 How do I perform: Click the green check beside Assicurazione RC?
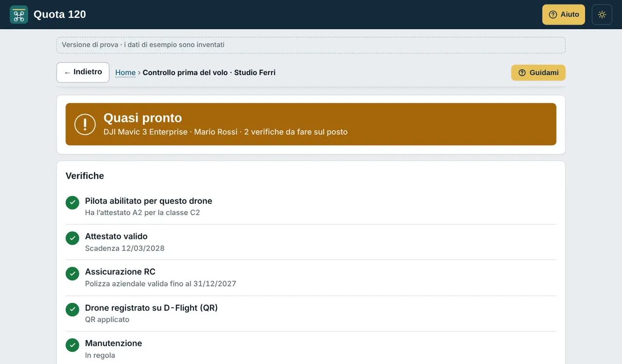point(72,274)
